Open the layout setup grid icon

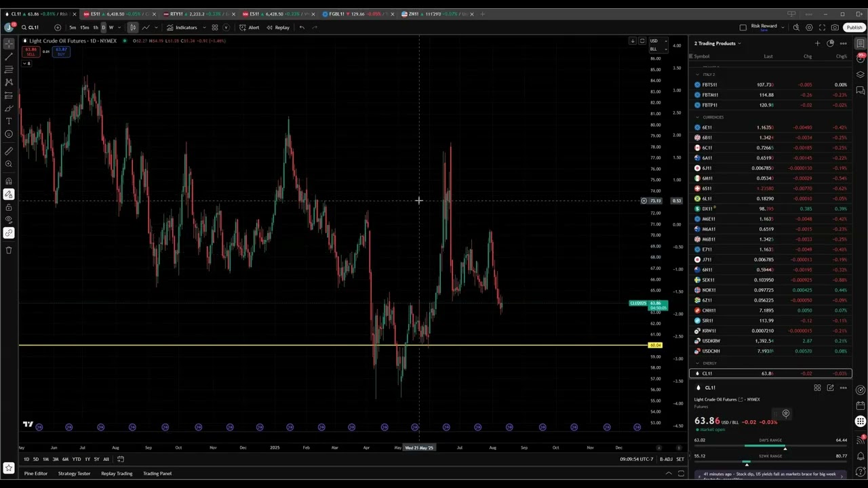click(214, 28)
